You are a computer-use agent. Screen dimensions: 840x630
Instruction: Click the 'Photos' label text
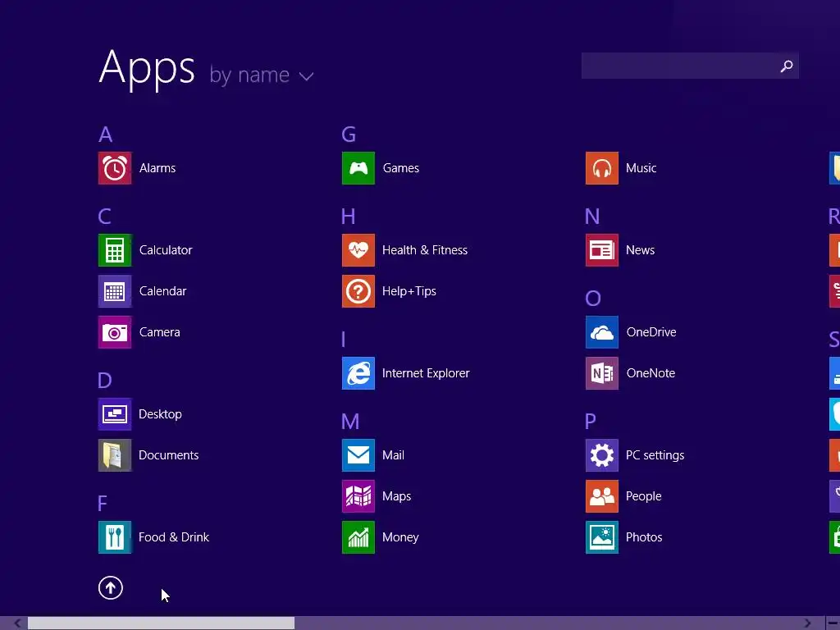[x=645, y=537]
